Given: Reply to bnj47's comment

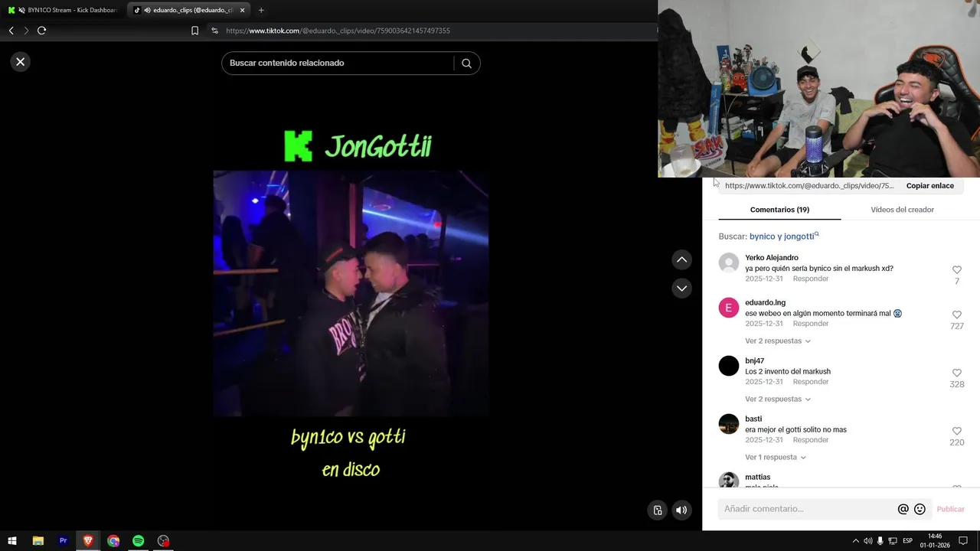Looking at the screenshot, I should coord(811,382).
